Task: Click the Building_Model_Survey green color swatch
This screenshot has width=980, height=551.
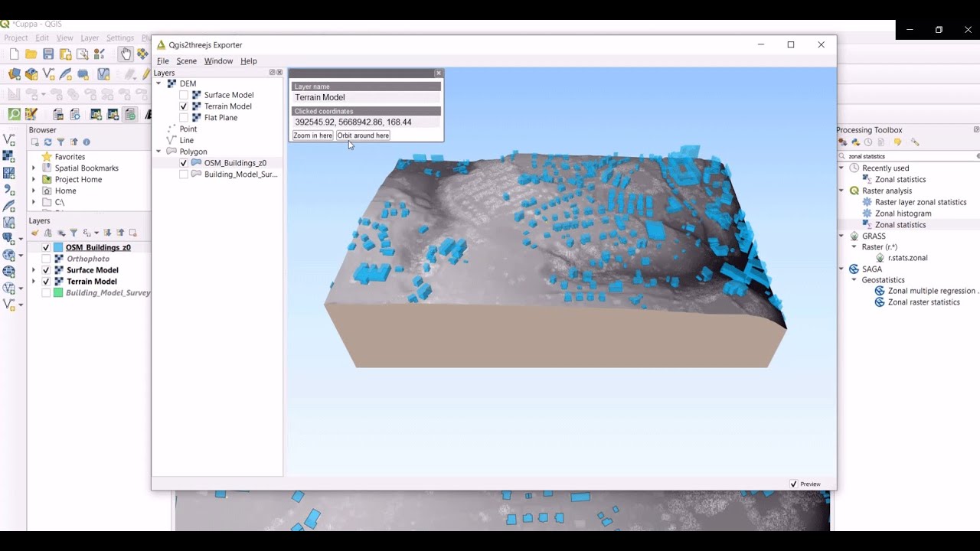Action: [58, 292]
